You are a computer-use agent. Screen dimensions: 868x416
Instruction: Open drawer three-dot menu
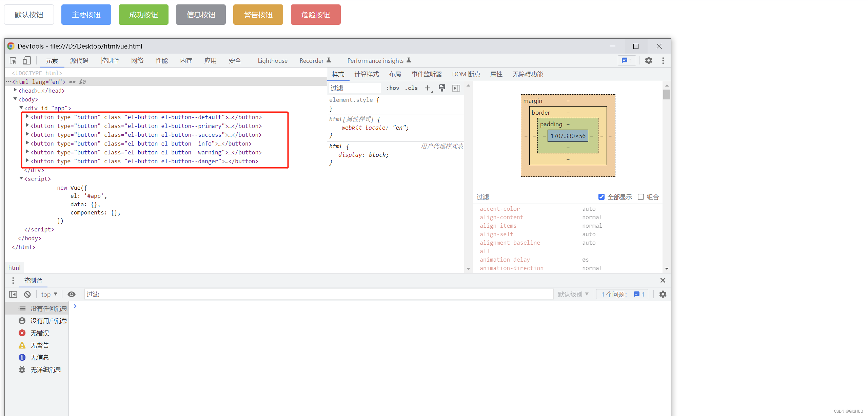coord(13,280)
